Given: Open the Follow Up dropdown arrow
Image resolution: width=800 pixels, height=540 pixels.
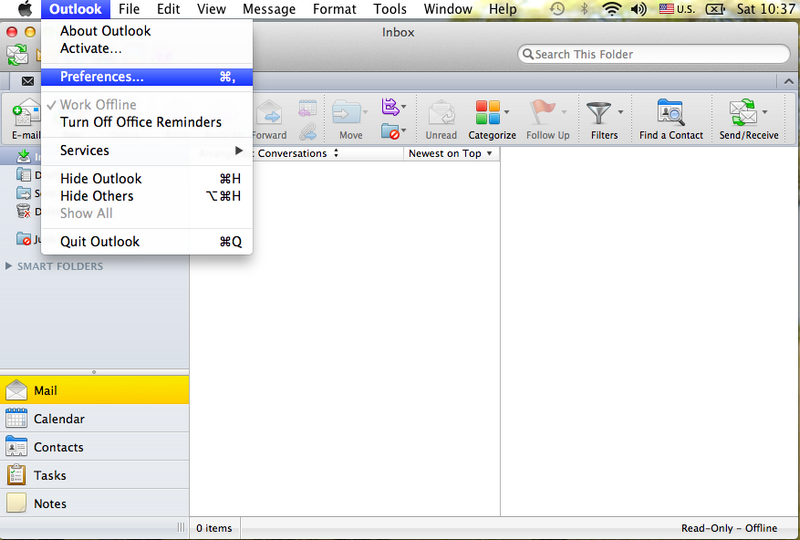Looking at the screenshot, I should tap(564, 112).
